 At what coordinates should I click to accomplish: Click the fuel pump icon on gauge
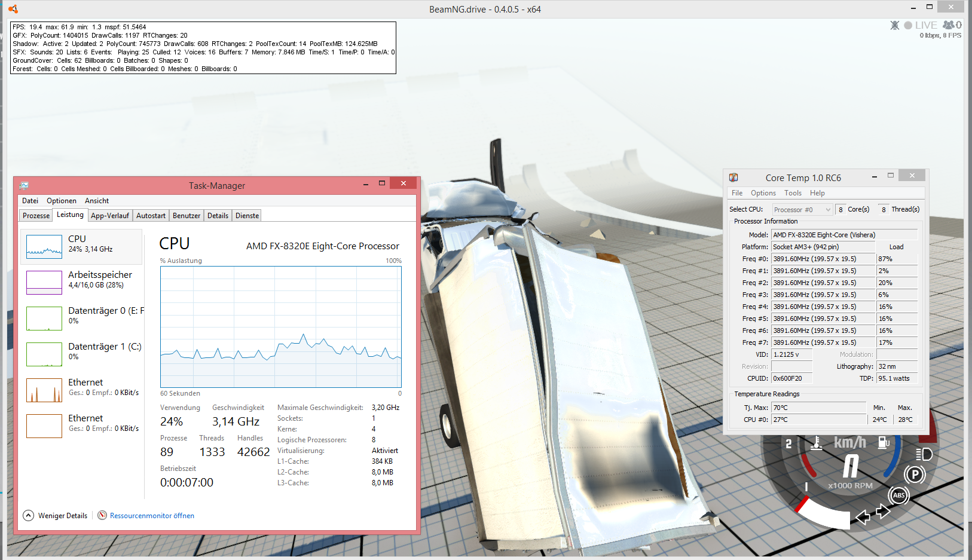[x=884, y=442]
